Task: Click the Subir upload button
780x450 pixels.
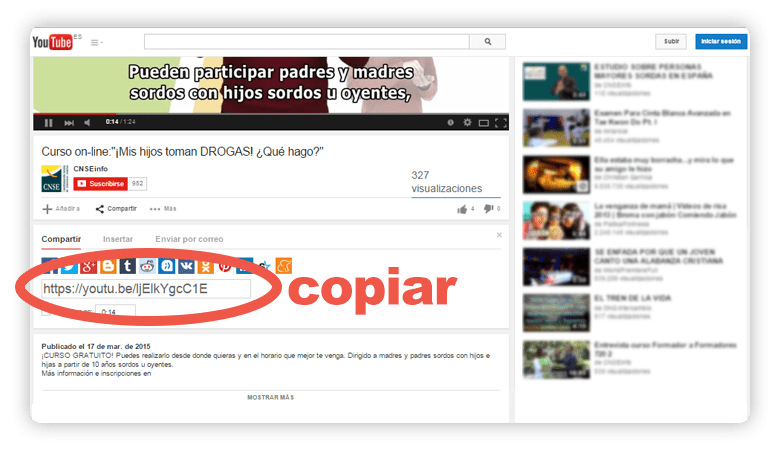Action: (x=671, y=41)
